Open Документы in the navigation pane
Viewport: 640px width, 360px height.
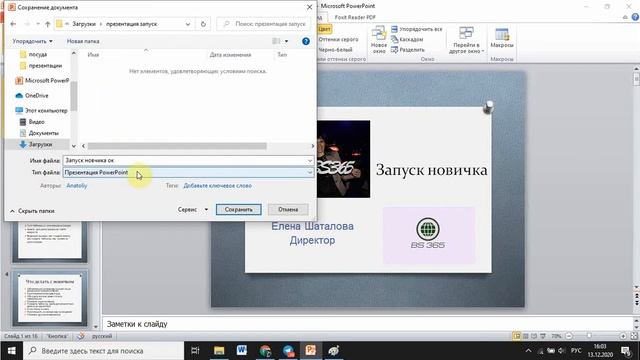tap(39, 133)
